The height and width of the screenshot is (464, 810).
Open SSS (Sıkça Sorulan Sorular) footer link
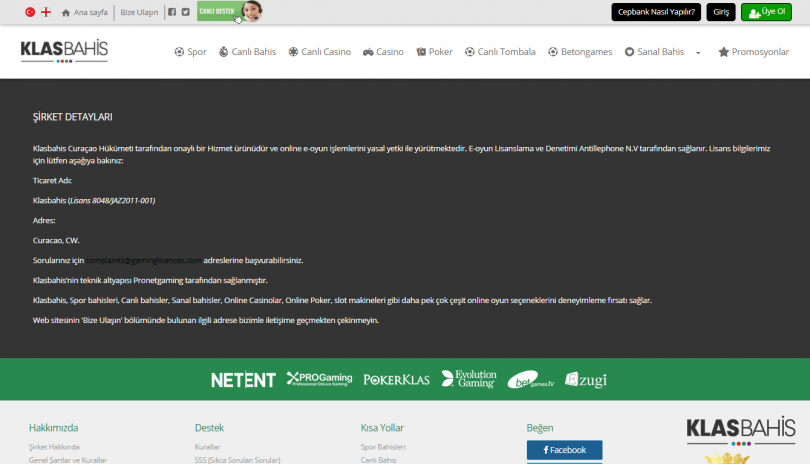(x=238, y=460)
